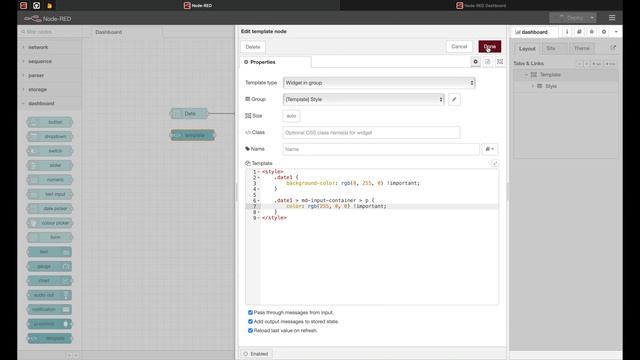The image size is (640, 360).
Task: Click the Done button
Action: (489, 47)
